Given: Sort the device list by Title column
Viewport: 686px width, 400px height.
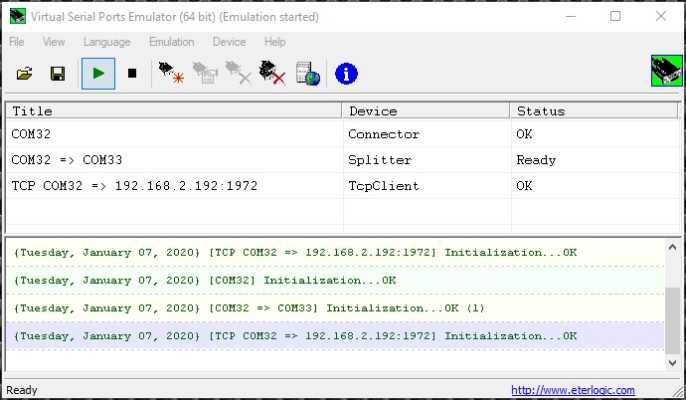Looking at the screenshot, I should click(x=173, y=111).
